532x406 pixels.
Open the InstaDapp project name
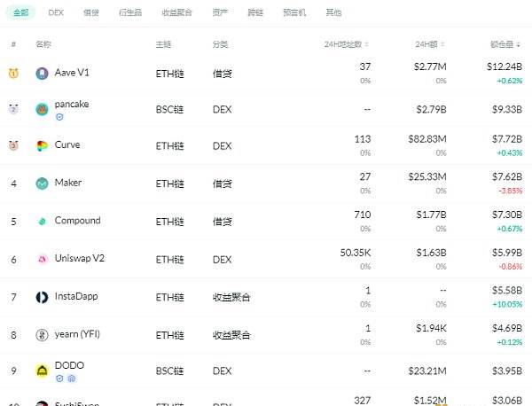click(76, 296)
